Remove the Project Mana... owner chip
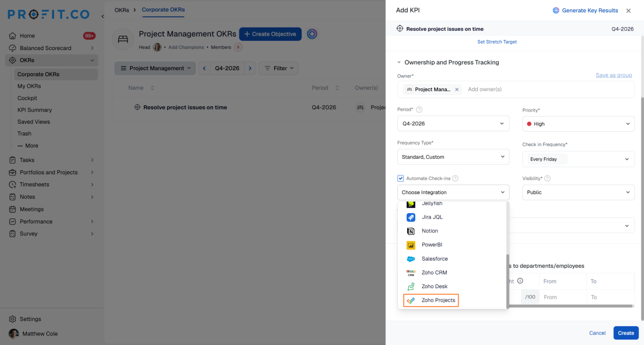The image size is (644, 345). pyautogui.click(x=457, y=89)
